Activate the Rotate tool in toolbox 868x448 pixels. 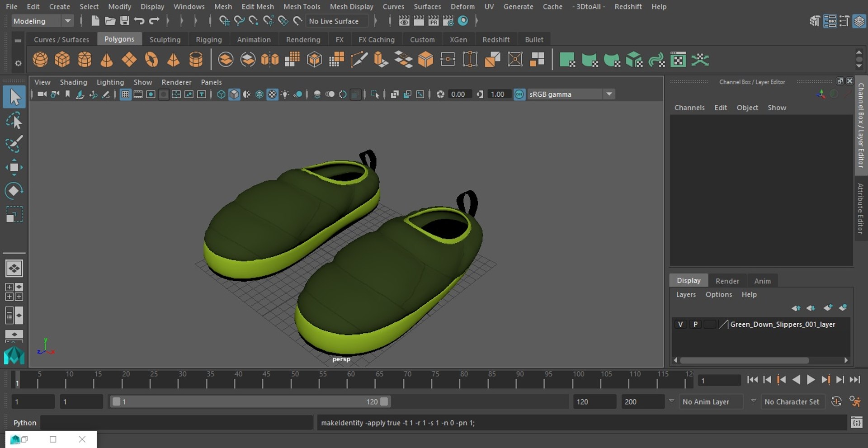pos(14,191)
